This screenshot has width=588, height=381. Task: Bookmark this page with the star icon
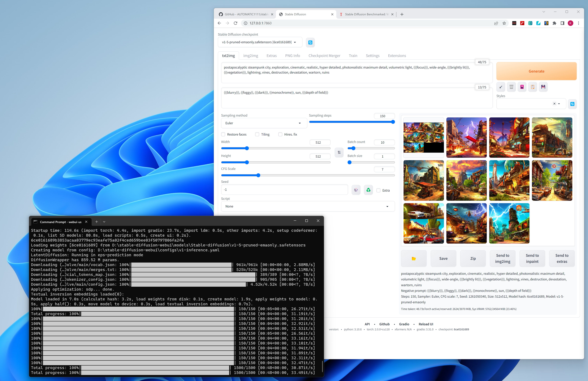tap(504, 23)
